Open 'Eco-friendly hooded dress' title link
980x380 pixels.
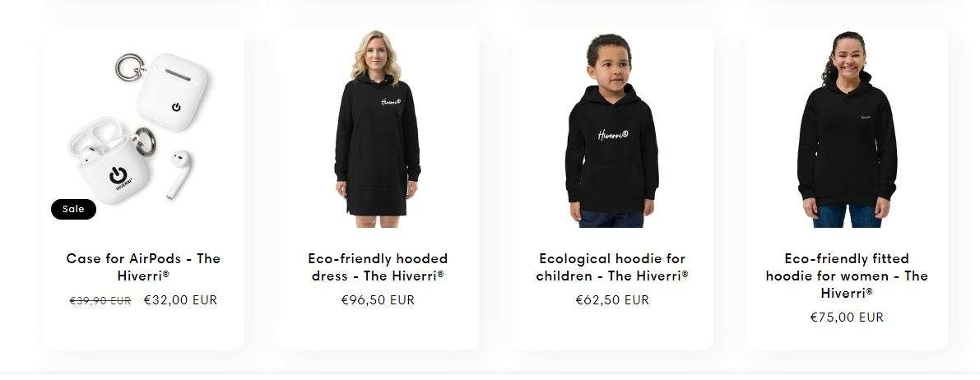379,266
